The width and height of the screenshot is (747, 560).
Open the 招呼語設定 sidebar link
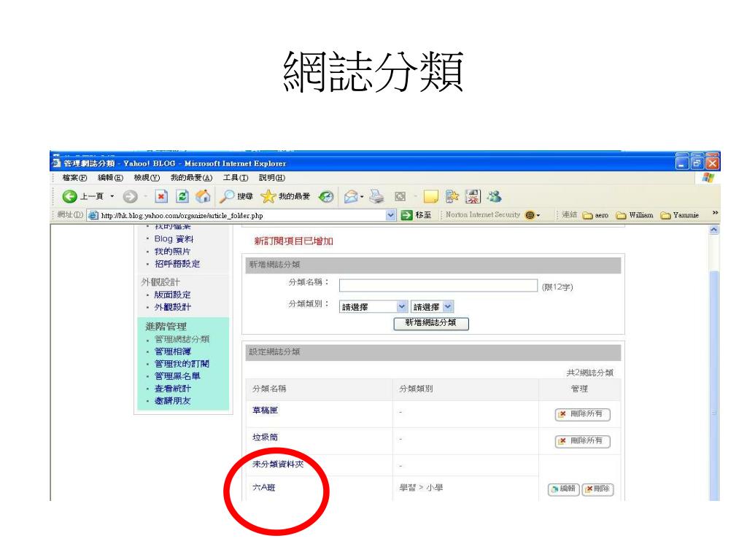click(177, 264)
